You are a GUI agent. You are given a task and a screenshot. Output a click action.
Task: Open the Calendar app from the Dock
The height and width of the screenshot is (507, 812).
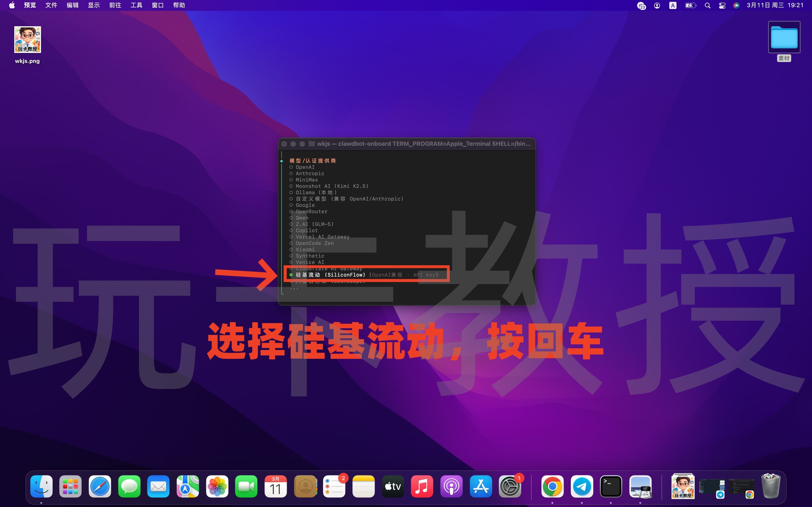click(275, 486)
